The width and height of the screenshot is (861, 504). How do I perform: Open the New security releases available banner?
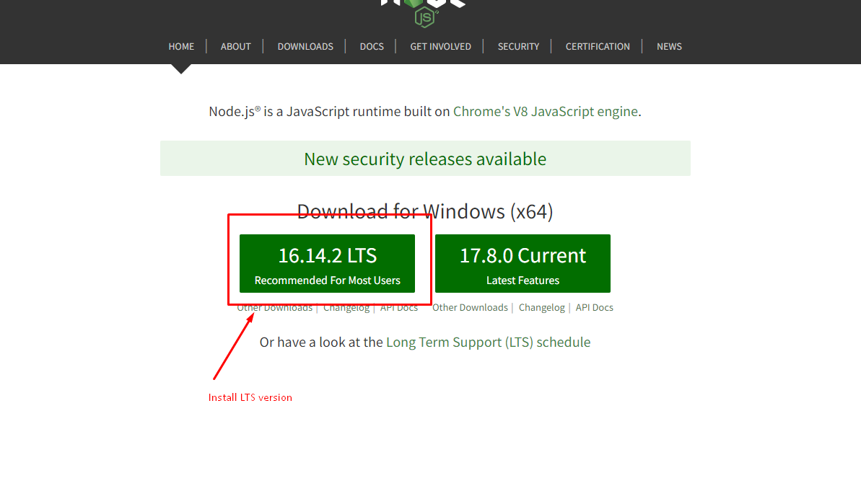[425, 159]
